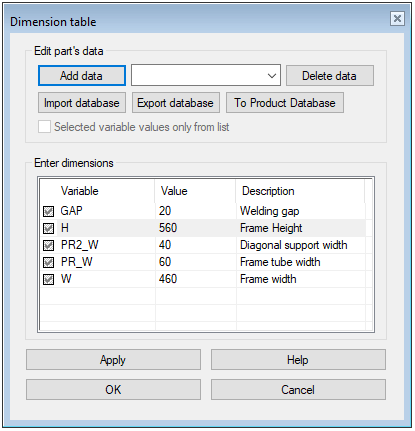Image resolution: width=415 pixels, height=431 pixels.
Task: Toggle the PR2_W variable checkbox
Action: coord(49,246)
